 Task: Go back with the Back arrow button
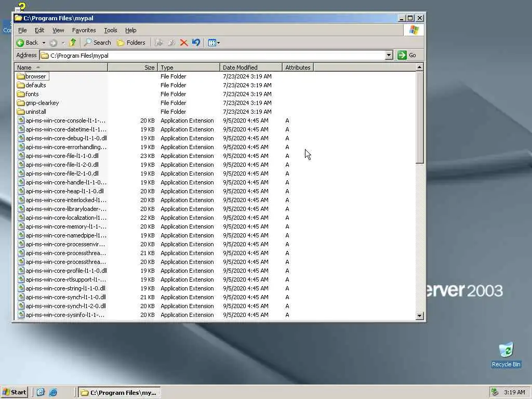(x=27, y=43)
